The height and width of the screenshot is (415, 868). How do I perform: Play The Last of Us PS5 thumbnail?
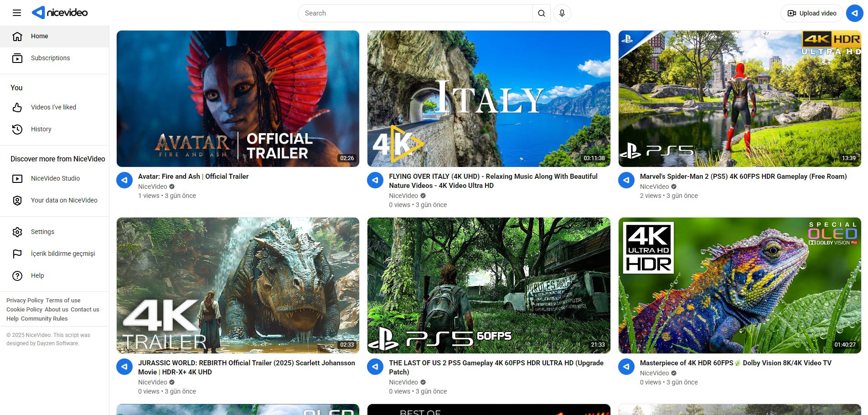[489, 285]
